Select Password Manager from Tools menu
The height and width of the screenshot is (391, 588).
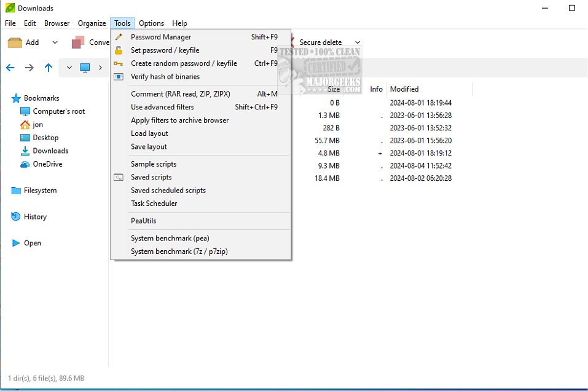point(201,37)
